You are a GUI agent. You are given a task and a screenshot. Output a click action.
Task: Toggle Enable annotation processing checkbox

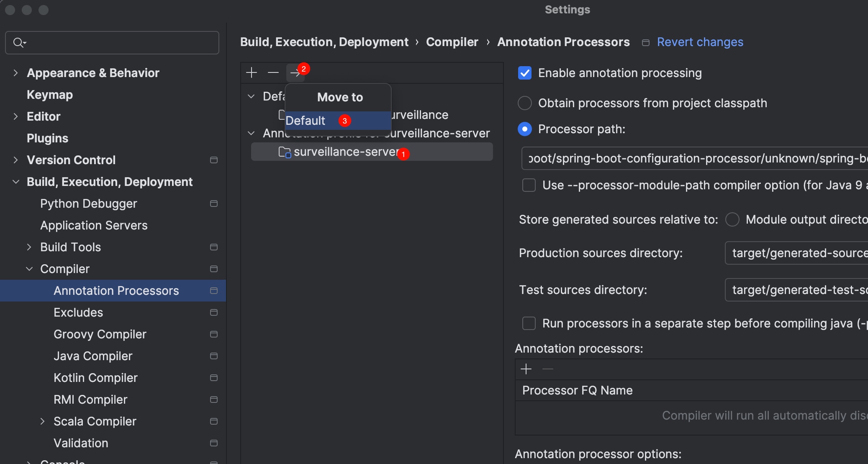tap(525, 73)
